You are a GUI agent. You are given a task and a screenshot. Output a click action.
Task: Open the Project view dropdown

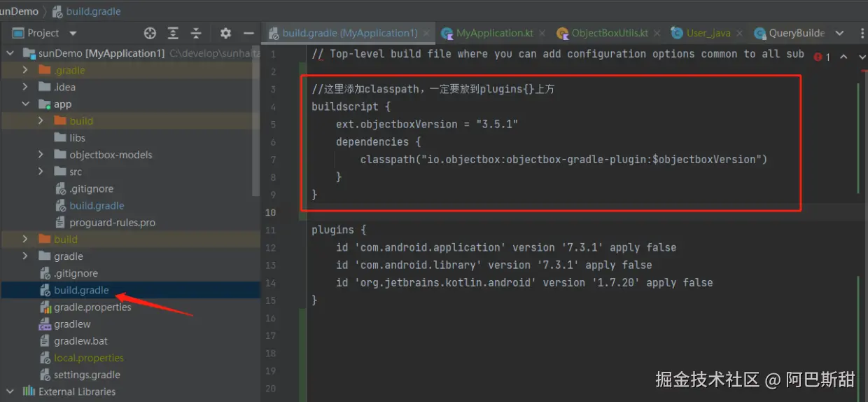pos(73,33)
